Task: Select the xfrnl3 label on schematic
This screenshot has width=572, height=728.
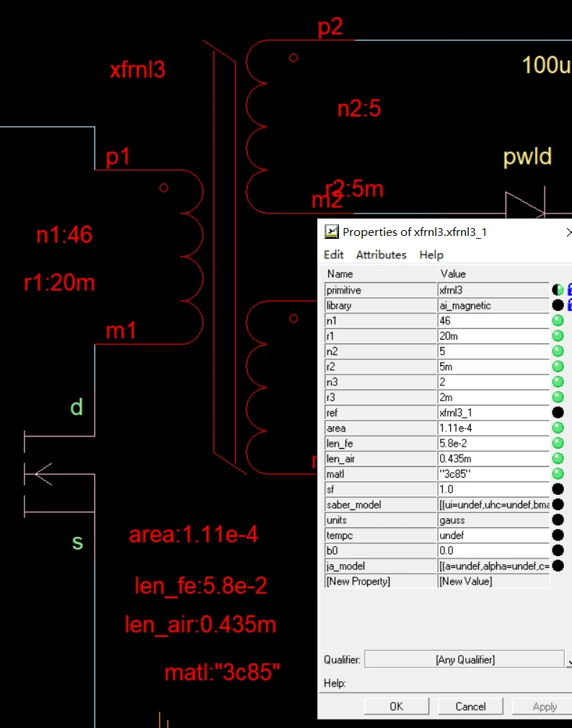Action: pyautogui.click(x=138, y=70)
